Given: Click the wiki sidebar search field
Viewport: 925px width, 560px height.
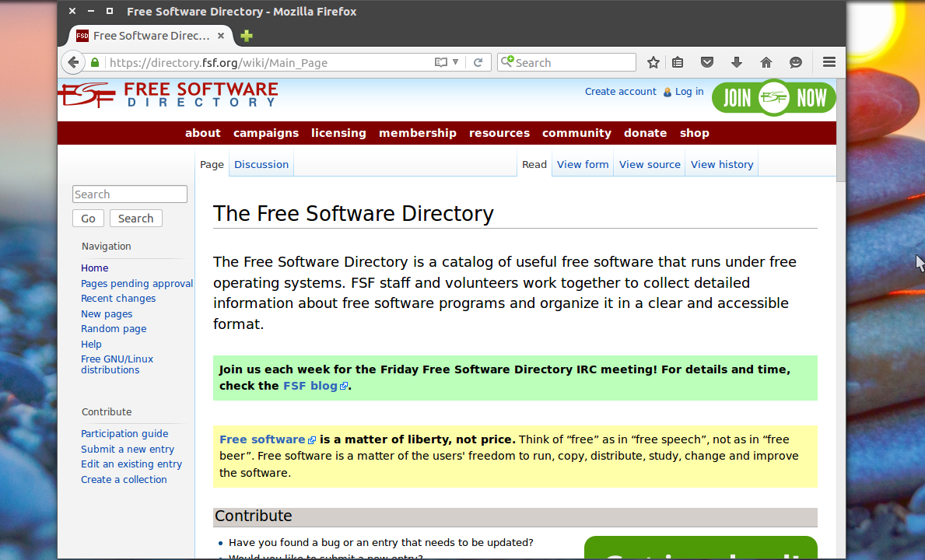Looking at the screenshot, I should (x=130, y=194).
